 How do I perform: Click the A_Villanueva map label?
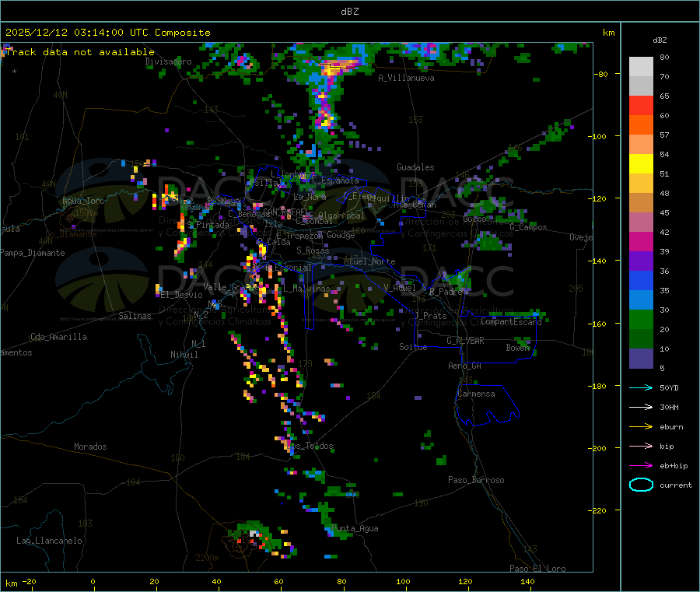pos(406,78)
